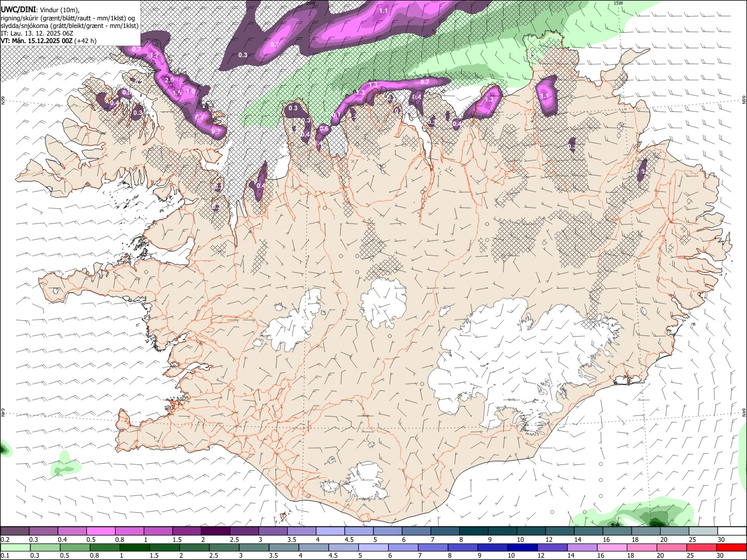This screenshot has width=747, height=560.
Task: Click the UWC/DINI title text
Action: pos(18,9)
